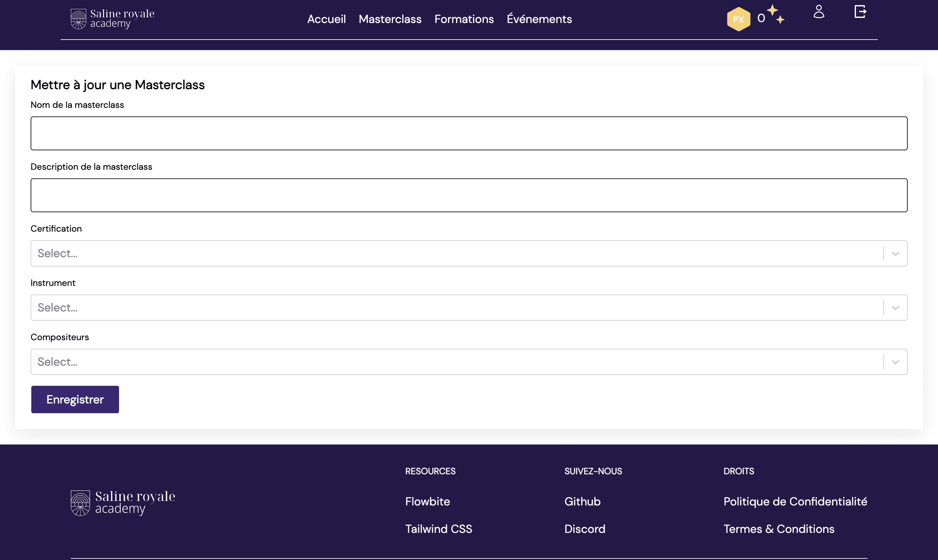Screen dimensions: 938x560
Task: Focus the Nom de la masterclass field
Action: 469,133
